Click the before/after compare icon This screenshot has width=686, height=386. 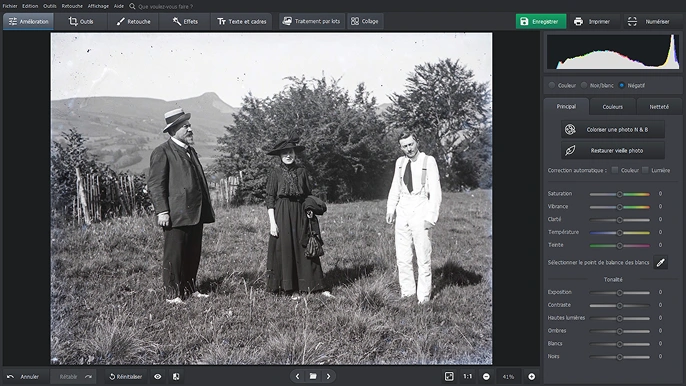click(176, 376)
